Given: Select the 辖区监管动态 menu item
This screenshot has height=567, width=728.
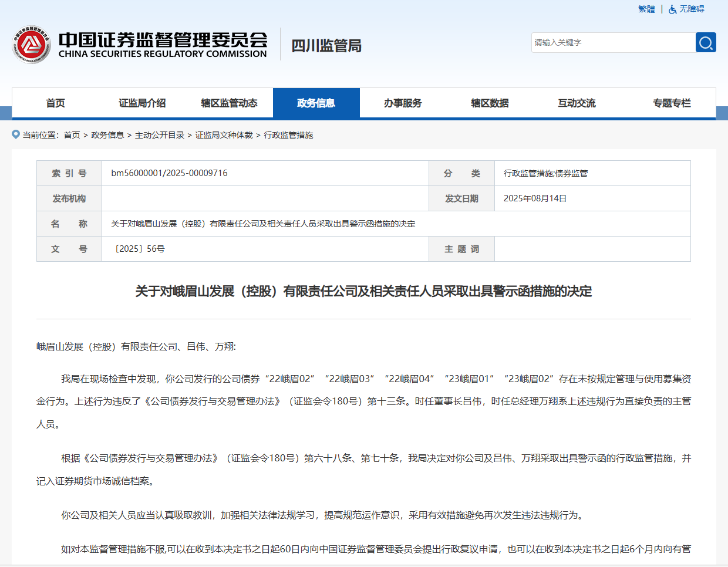Looking at the screenshot, I should click(229, 103).
